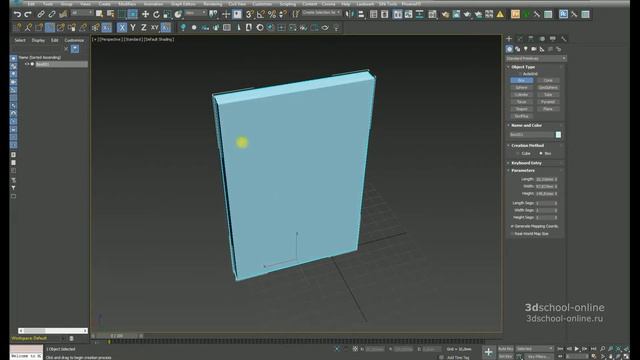Toggle the Angle Snap icon
640x360 pixels.
tap(261, 14)
